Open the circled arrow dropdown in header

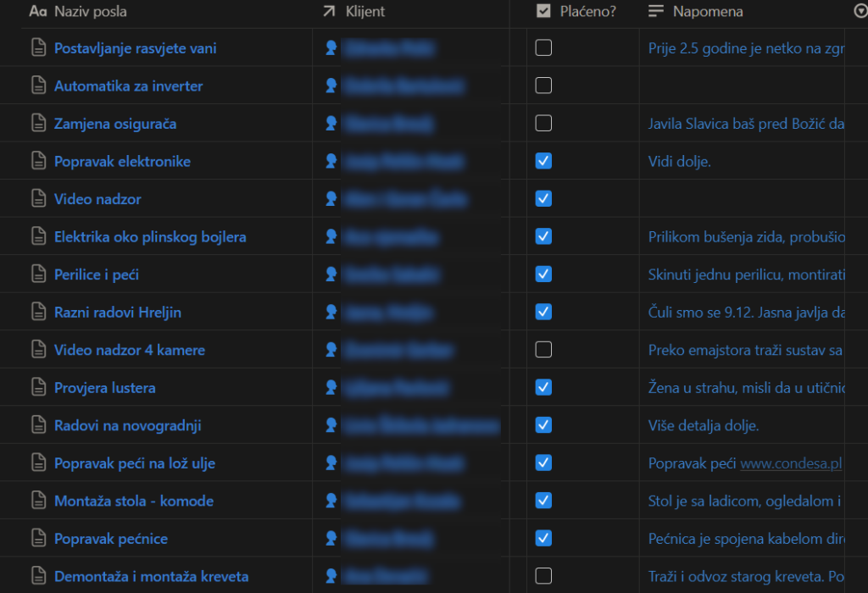(859, 11)
